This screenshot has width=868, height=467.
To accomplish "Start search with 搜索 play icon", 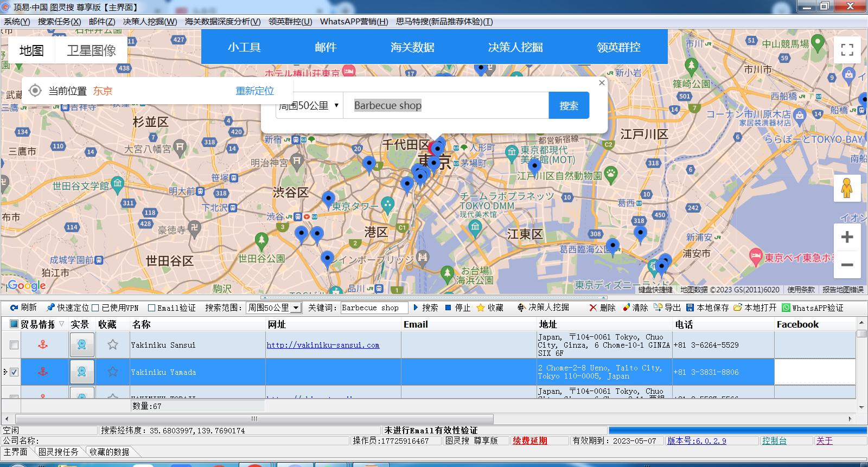I will 416,308.
